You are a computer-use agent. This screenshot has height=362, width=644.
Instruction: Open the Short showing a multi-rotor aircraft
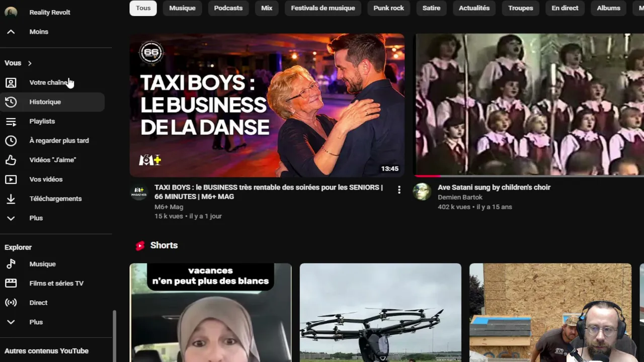click(x=380, y=313)
